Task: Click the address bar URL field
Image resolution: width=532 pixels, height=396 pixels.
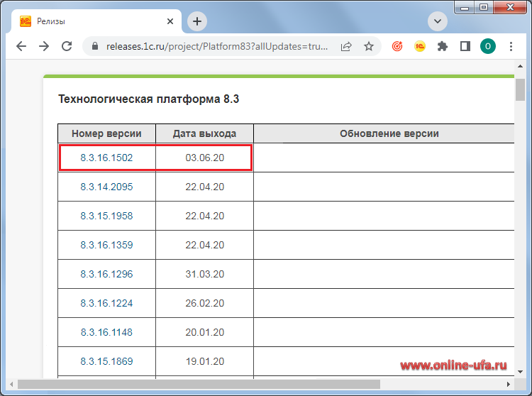Action: pyautogui.click(x=216, y=46)
